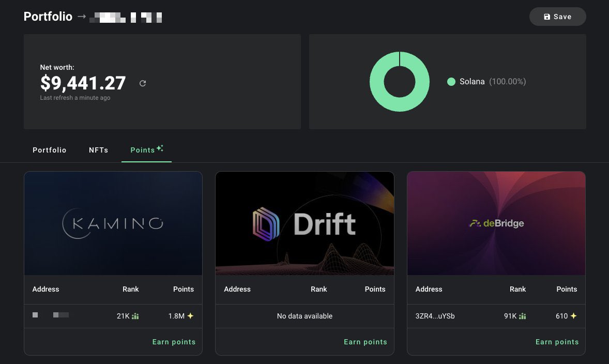Image resolution: width=609 pixels, height=364 pixels.
Task: Click the deBridge points star icon
Action: [573, 316]
